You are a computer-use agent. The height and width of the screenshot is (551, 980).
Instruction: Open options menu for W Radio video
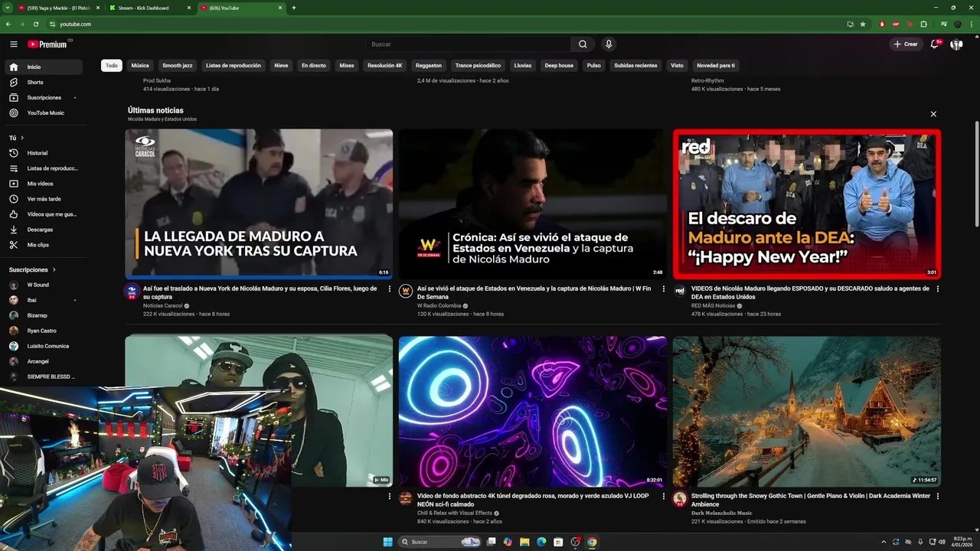tap(664, 289)
